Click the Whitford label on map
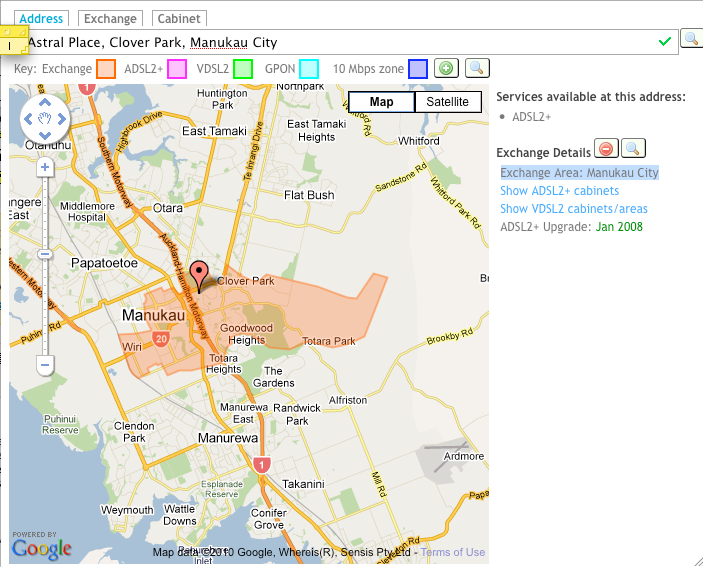This screenshot has height=567, width=703. pyautogui.click(x=419, y=141)
